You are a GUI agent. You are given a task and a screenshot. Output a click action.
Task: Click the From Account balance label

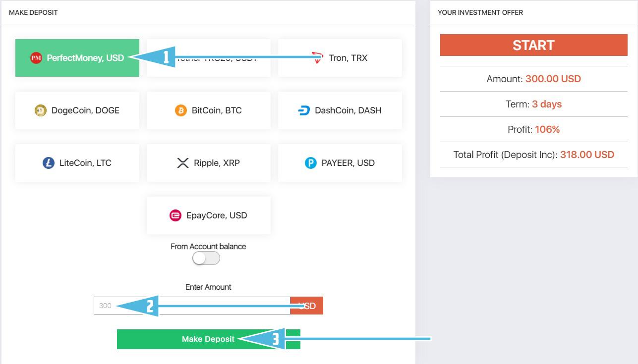click(x=208, y=246)
